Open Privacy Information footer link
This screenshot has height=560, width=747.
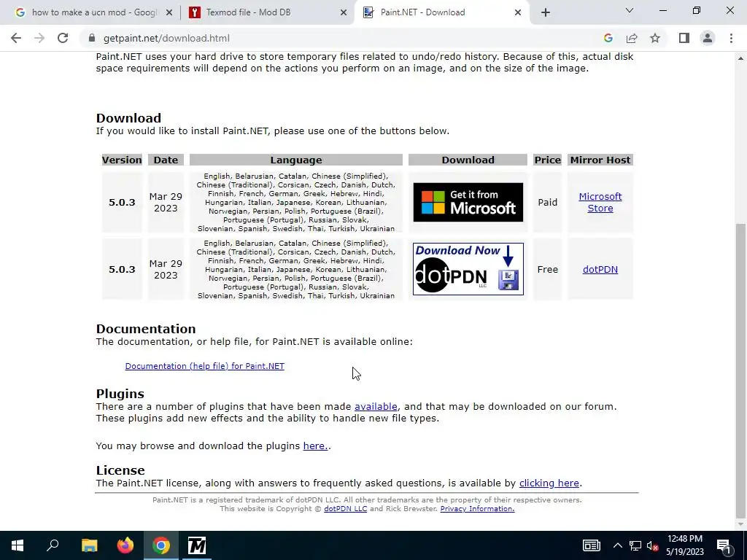(477, 509)
